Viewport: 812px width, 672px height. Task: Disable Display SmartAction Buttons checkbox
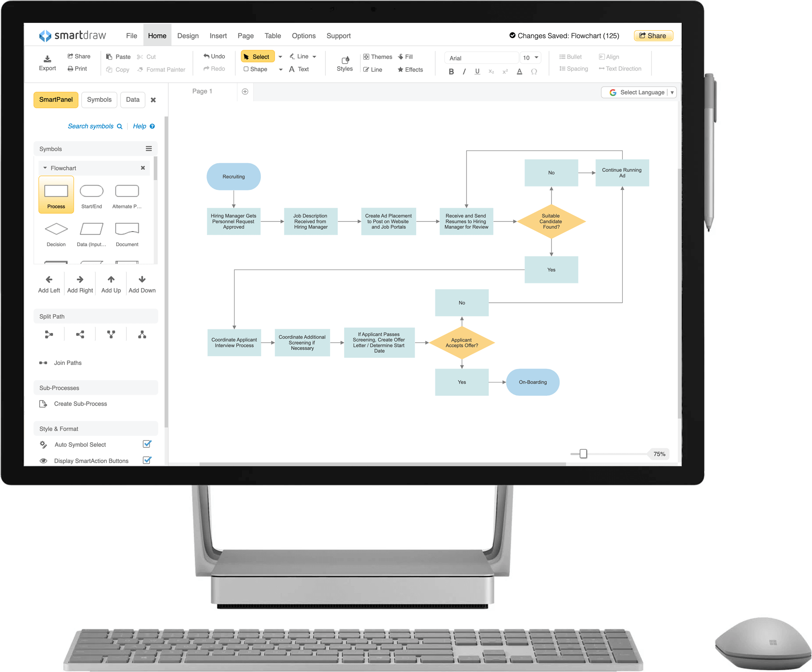tap(147, 461)
